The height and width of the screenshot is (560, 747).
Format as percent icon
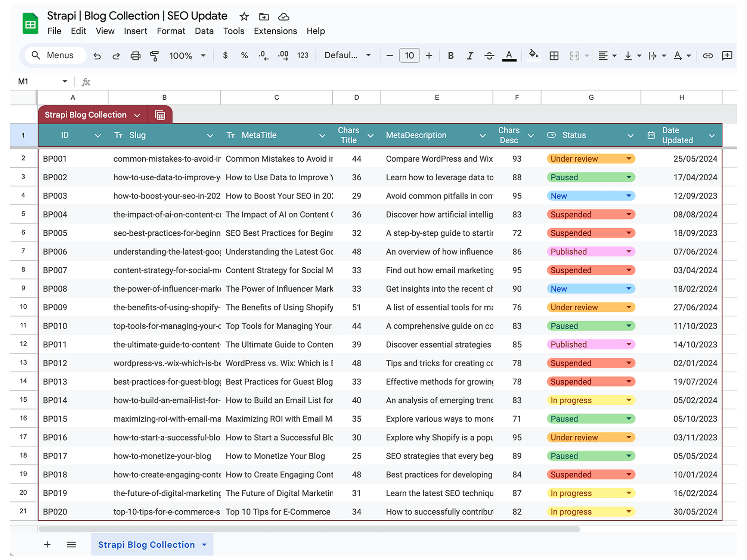244,55
